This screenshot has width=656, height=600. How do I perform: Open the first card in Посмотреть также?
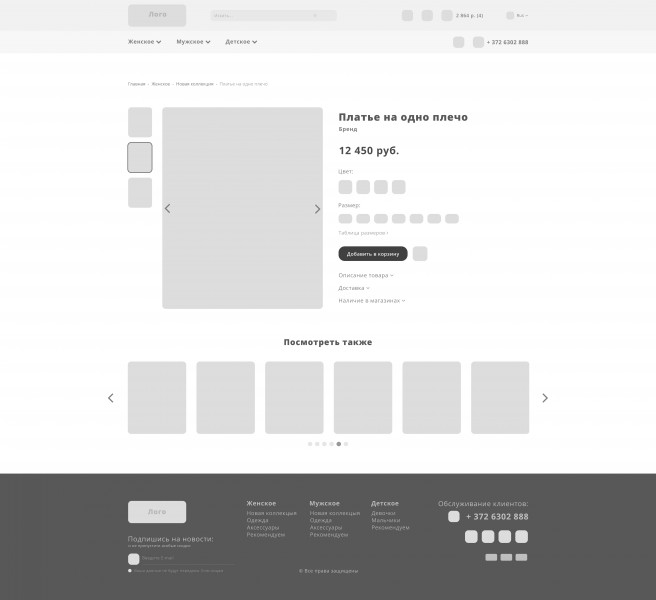click(x=157, y=398)
